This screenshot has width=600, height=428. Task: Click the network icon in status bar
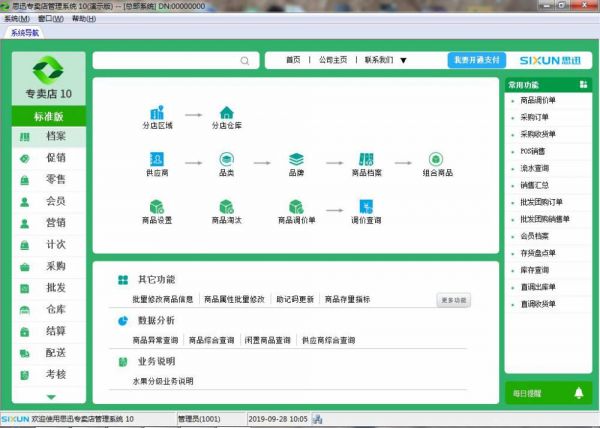(x=317, y=419)
